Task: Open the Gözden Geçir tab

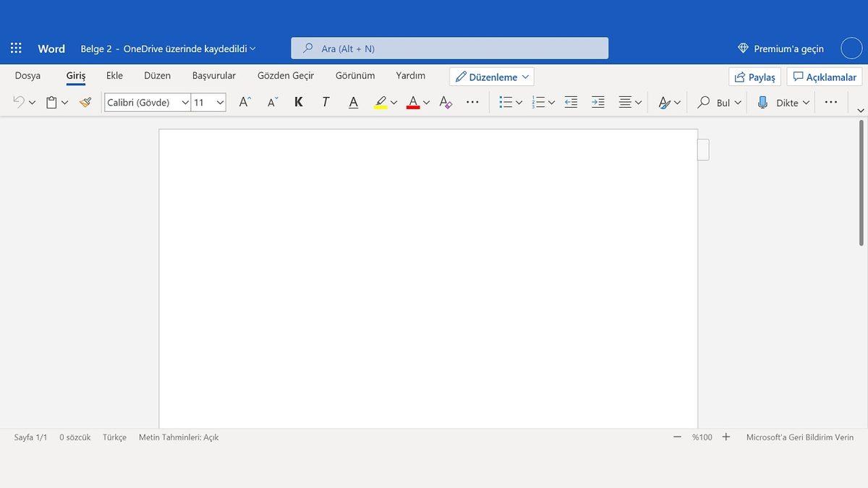Action: (x=286, y=75)
